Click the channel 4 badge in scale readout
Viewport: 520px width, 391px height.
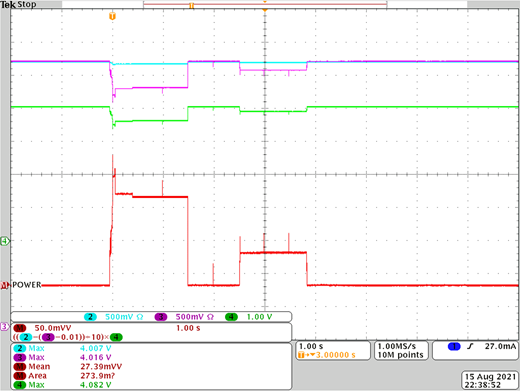(x=231, y=317)
